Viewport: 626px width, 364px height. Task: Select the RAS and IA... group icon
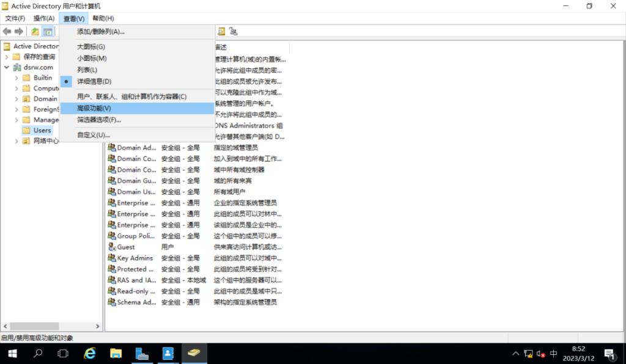[112, 280]
